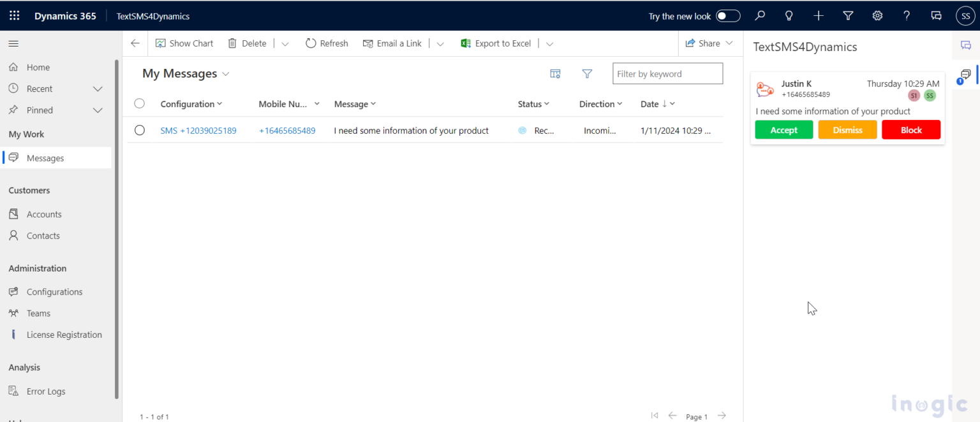Click the Accept button for Justin K's message
This screenshot has width=980, height=422.
point(783,129)
